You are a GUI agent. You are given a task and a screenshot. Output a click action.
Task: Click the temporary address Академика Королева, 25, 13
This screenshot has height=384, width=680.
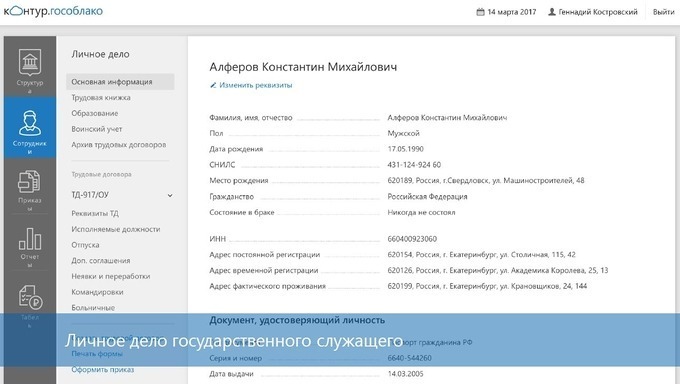pos(498,270)
